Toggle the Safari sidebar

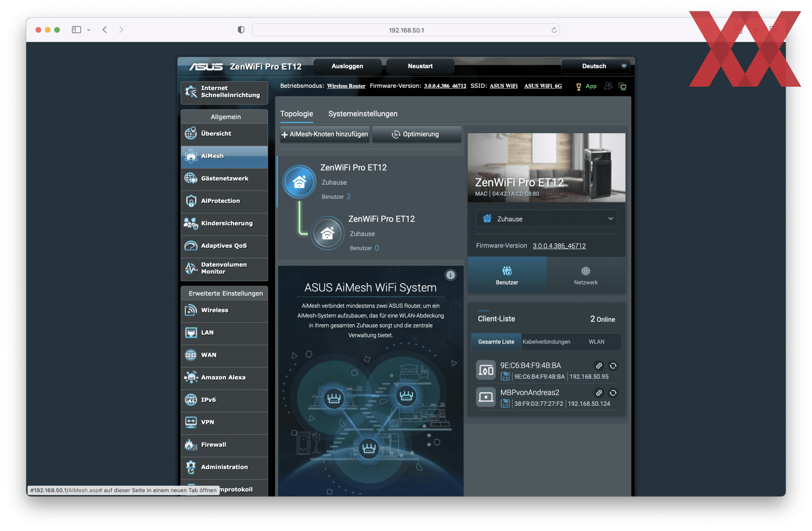pyautogui.click(x=77, y=30)
